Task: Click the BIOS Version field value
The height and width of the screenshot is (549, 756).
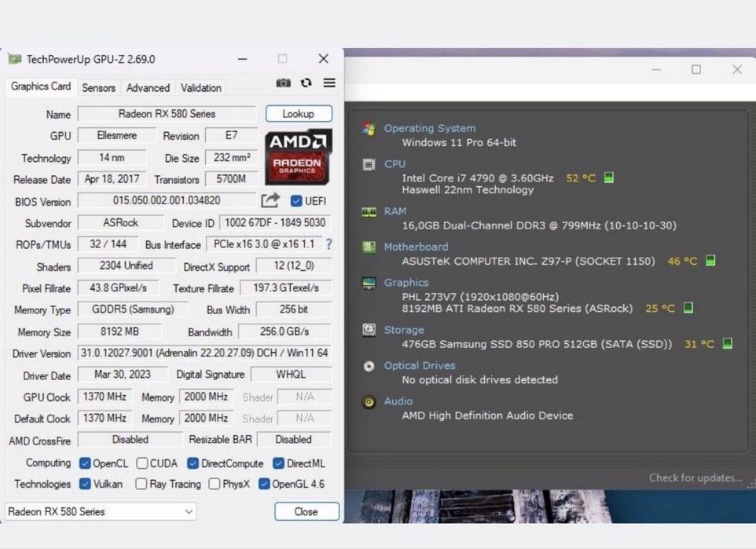Action: coord(167,200)
